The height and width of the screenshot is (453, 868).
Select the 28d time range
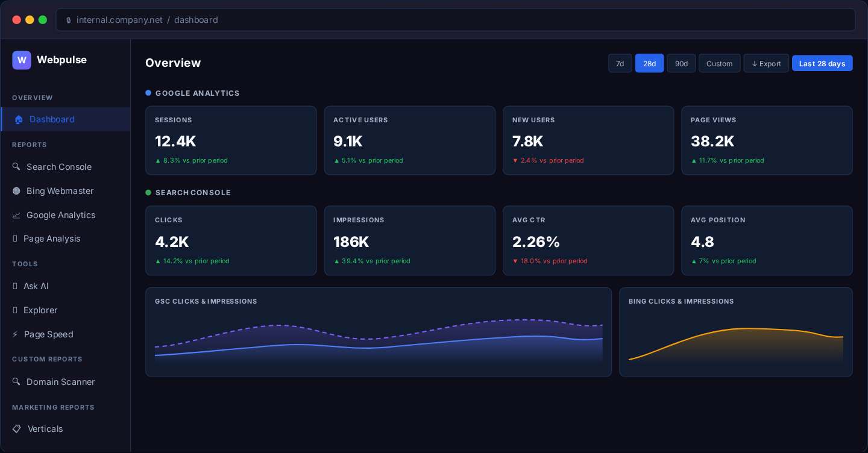coord(649,63)
